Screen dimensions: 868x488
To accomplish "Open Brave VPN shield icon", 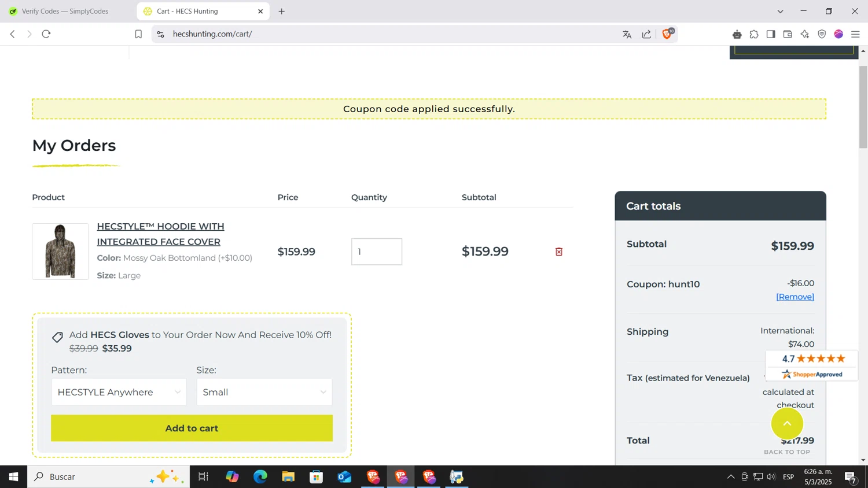I will click(x=822, y=35).
